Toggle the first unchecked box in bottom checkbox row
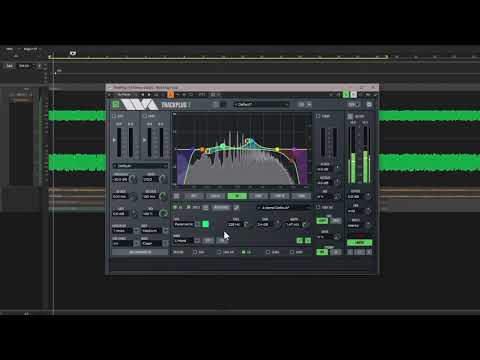Image resolution: width=480 pixels, height=360 pixels. pyautogui.click(x=195, y=252)
